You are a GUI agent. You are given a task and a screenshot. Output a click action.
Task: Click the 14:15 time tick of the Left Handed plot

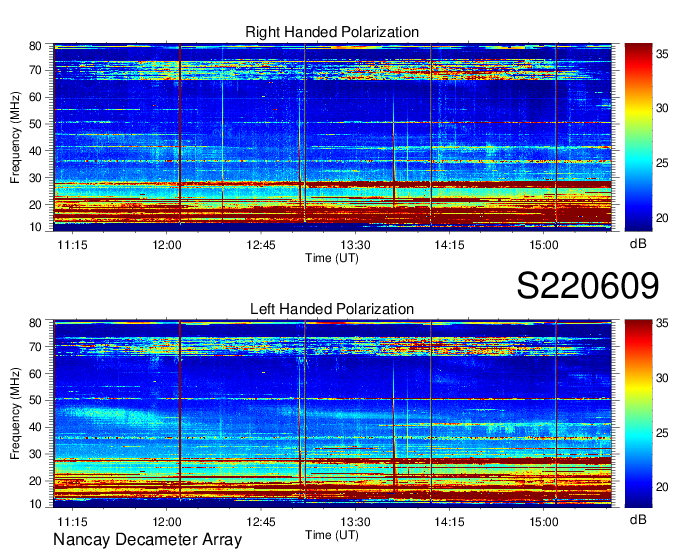click(x=449, y=522)
